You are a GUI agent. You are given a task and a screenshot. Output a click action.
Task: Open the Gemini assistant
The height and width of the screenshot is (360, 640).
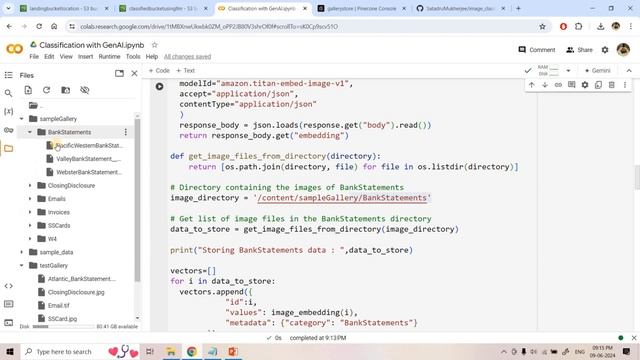(597, 71)
